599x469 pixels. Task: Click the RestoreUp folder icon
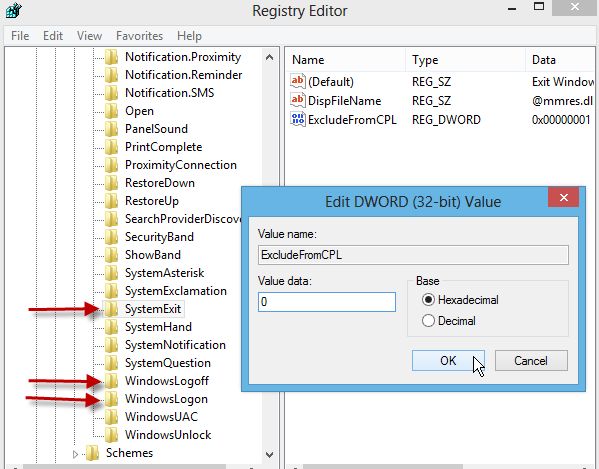(x=112, y=201)
